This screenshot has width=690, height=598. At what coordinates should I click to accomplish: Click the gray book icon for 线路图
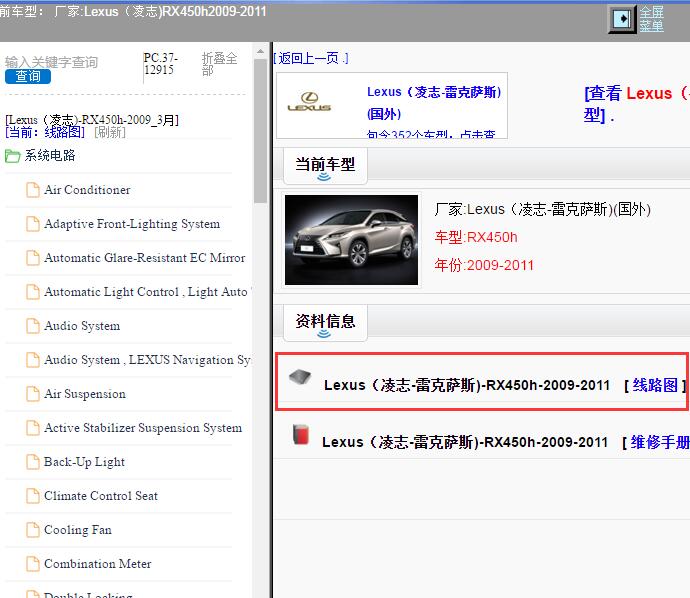[x=300, y=376]
